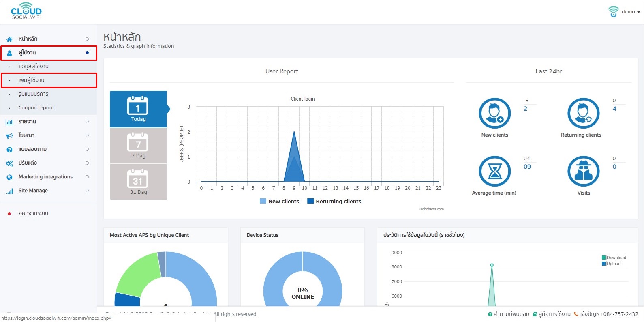Click the User Report heading

(x=282, y=71)
